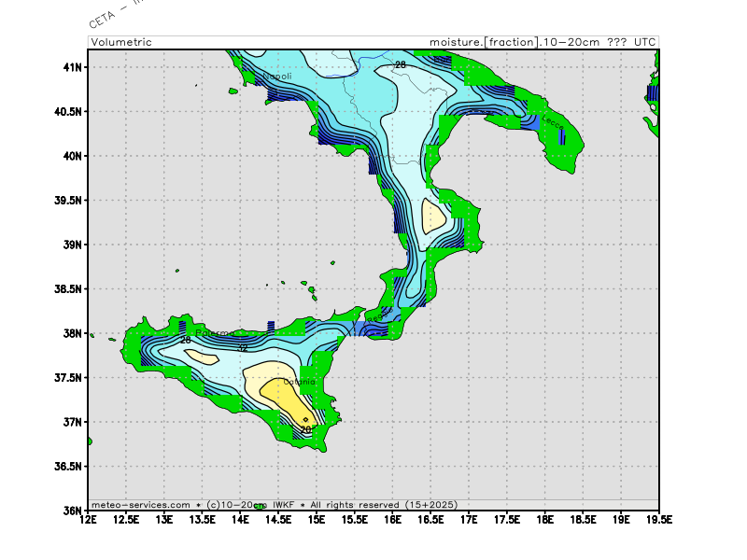Click contour label 20 in southeastern Sicily

click(x=305, y=429)
